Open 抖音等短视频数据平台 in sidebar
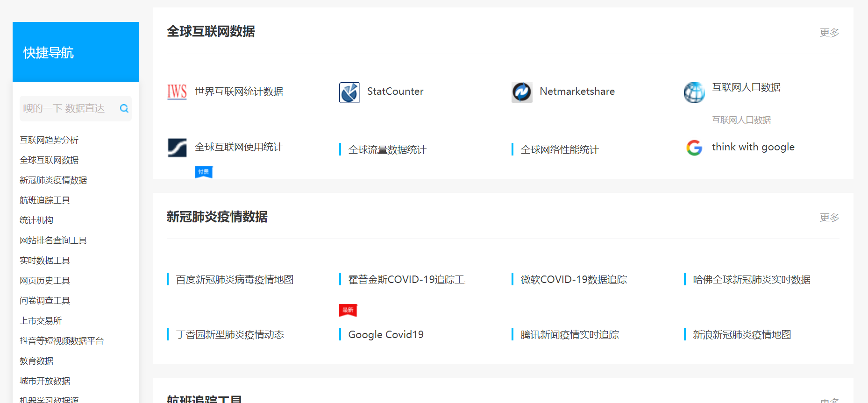Screen dimensions: 868x403 pos(62,341)
